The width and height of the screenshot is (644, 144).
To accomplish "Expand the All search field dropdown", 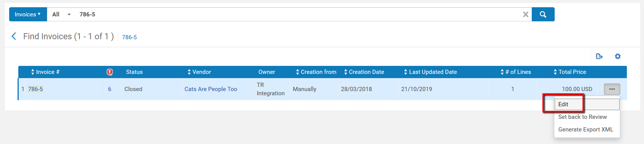I will pos(61,14).
